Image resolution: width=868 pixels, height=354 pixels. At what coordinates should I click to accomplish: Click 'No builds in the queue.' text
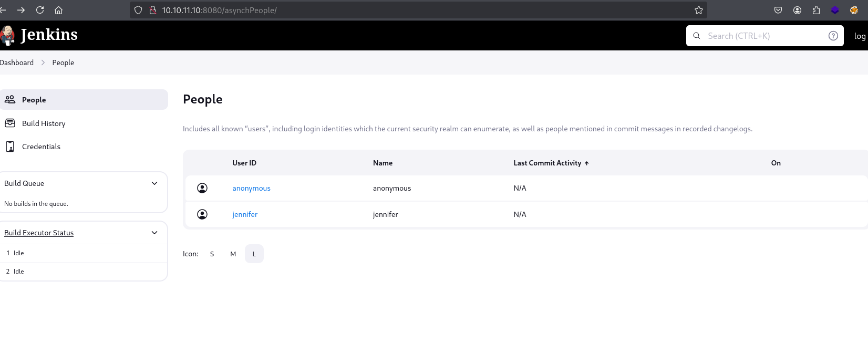coord(36,204)
